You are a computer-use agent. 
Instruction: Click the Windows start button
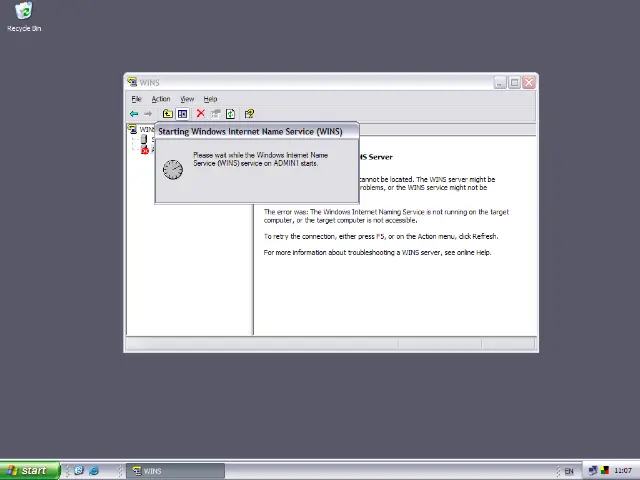pyautogui.click(x=30, y=471)
